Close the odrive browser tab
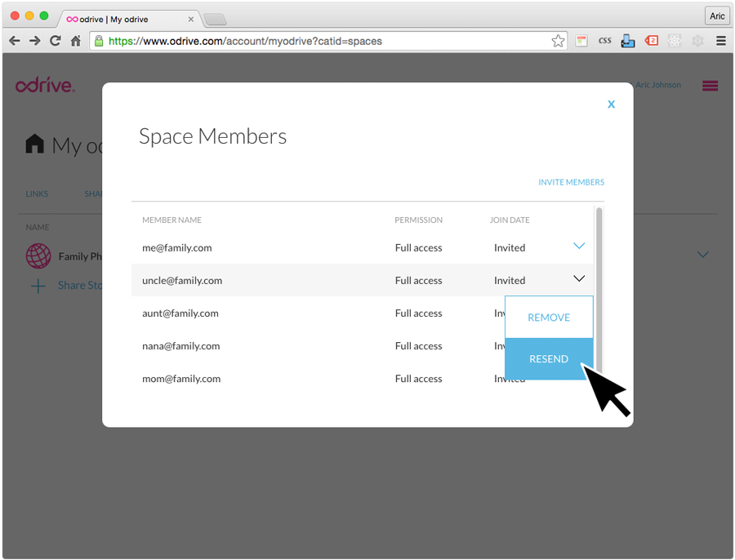 click(191, 20)
